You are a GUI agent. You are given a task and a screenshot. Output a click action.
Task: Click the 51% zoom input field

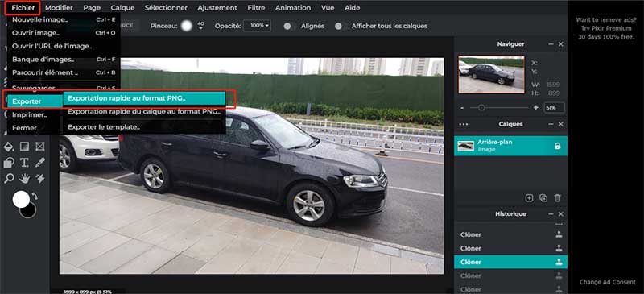(x=554, y=108)
